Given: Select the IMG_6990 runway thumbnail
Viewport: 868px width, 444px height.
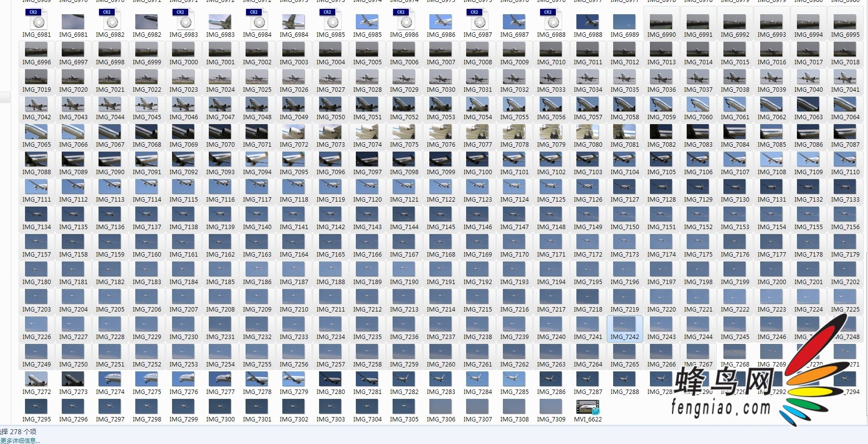Looking at the screenshot, I should [x=661, y=22].
